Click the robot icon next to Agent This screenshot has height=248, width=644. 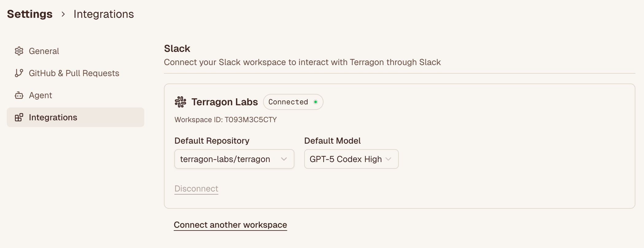click(19, 95)
